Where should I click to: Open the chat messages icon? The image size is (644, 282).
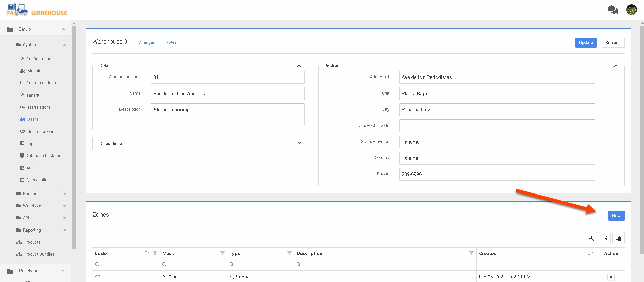click(612, 10)
